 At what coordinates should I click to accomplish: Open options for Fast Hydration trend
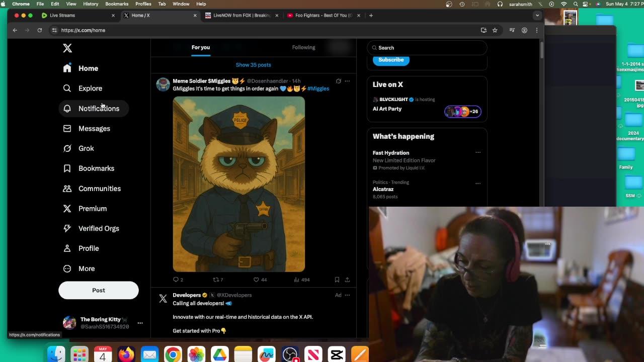478,152
